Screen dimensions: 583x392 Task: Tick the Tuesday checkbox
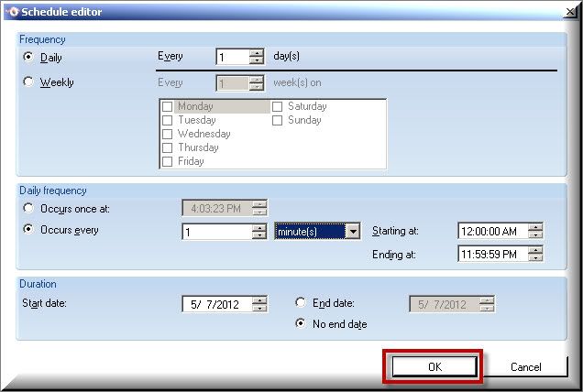[x=168, y=120]
